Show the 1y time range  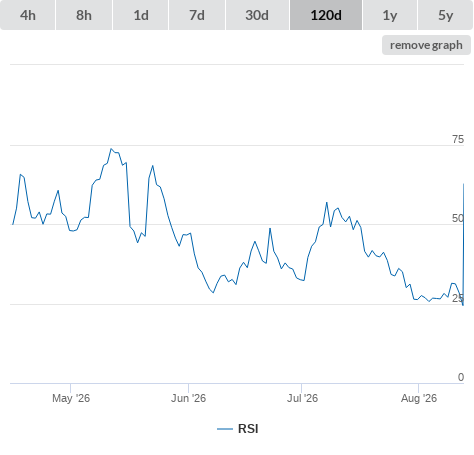coord(390,15)
